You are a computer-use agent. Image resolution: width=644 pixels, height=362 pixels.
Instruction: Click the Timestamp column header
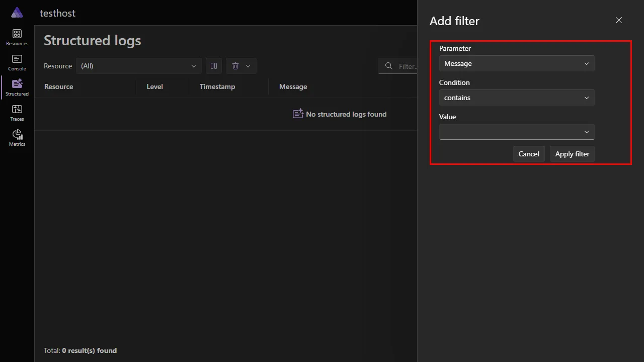pos(217,86)
